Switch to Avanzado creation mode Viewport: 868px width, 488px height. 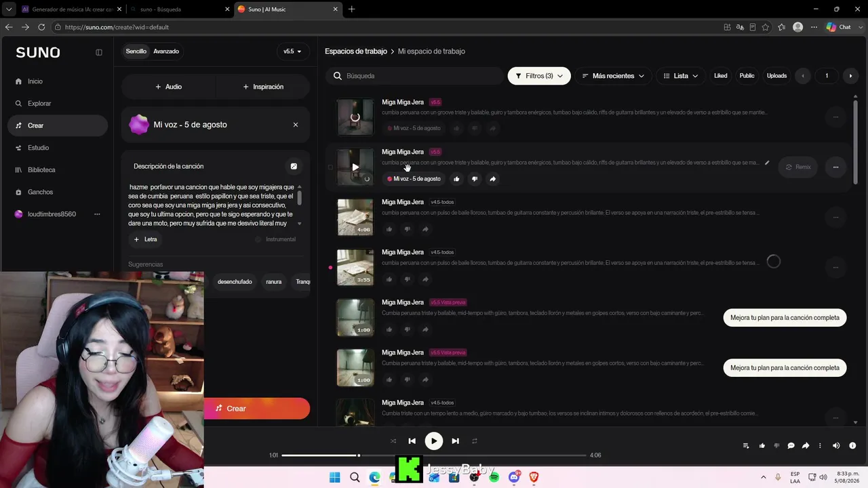[x=166, y=52]
